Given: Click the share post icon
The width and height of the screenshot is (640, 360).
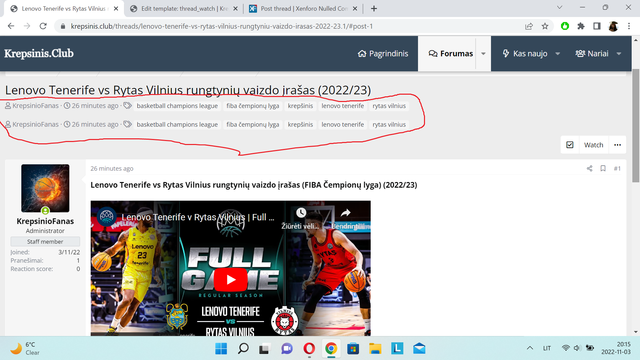Looking at the screenshot, I should (589, 168).
